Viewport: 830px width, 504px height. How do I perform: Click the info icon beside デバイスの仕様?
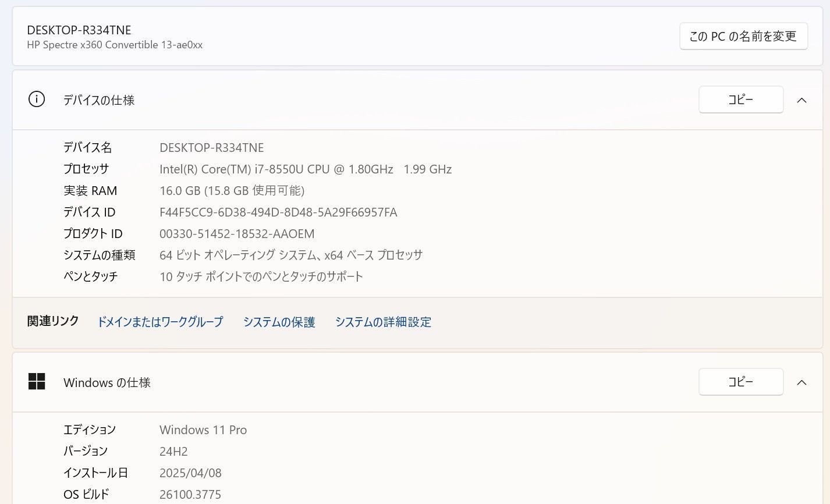[36, 100]
